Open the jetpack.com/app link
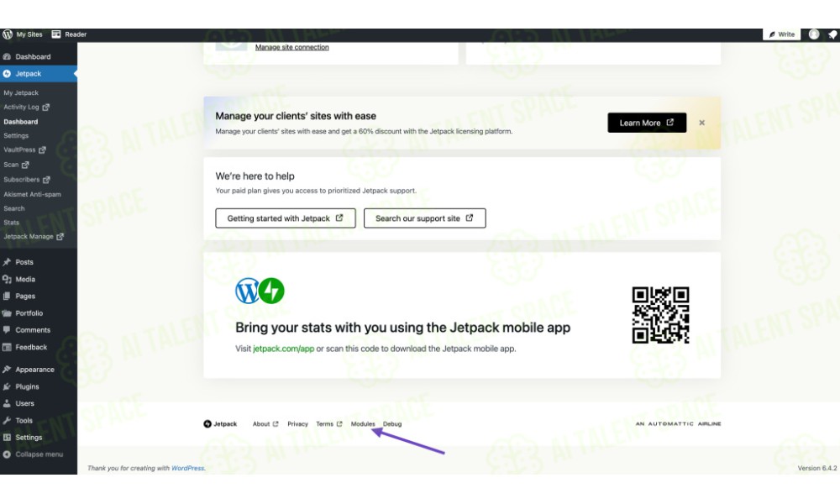Screen dimensions: 840x504 click(x=283, y=349)
